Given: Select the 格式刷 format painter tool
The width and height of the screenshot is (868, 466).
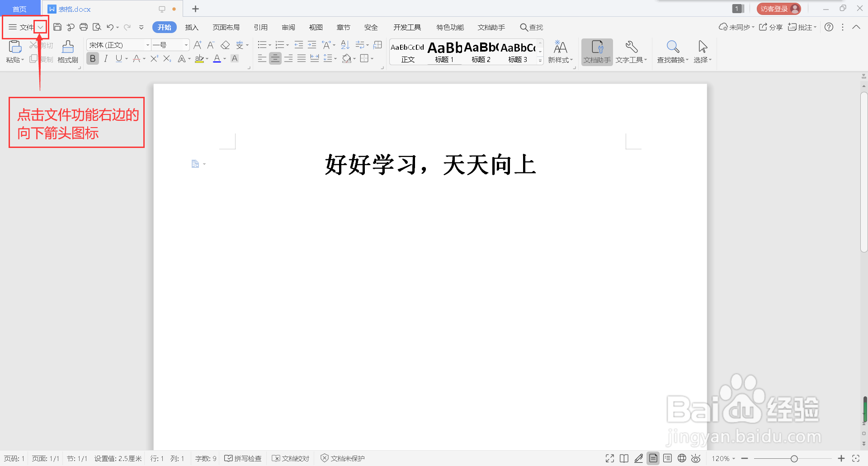Looking at the screenshot, I should click(x=67, y=51).
